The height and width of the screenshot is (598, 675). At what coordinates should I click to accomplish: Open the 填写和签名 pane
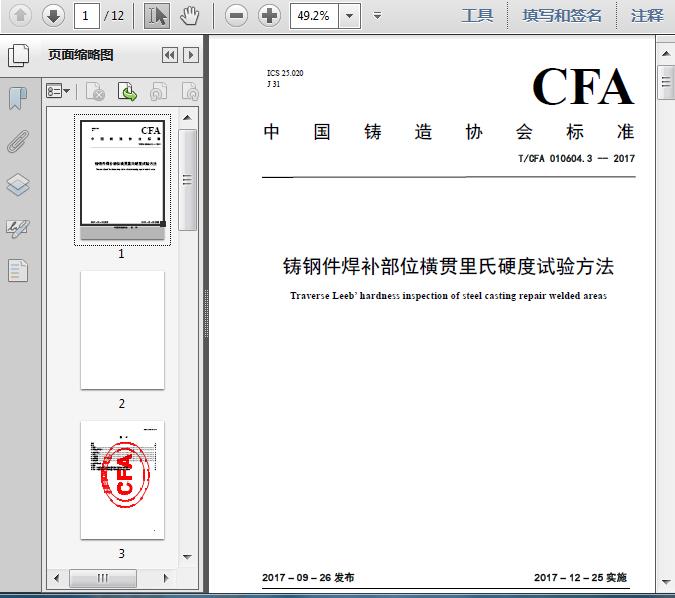click(562, 16)
